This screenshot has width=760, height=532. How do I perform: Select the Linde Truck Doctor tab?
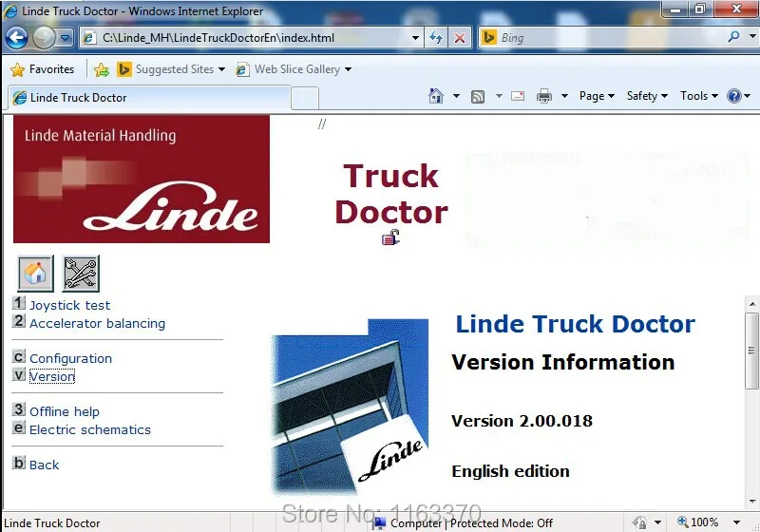pos(150,98)
